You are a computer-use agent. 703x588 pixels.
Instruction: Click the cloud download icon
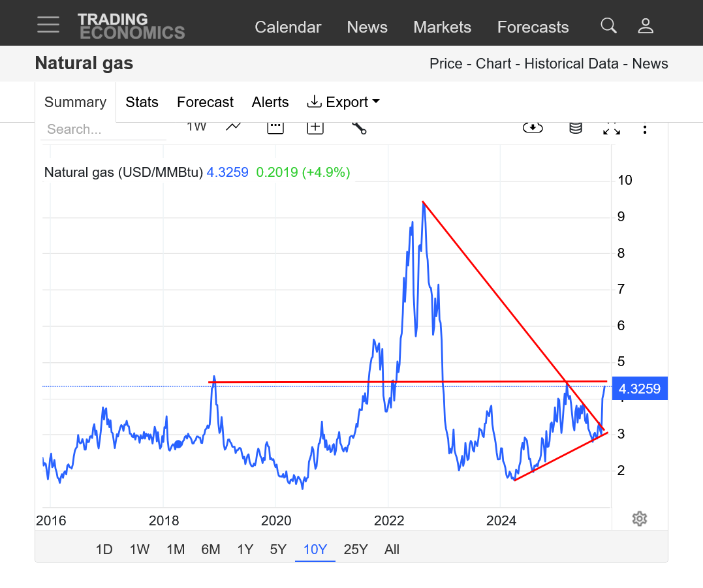tap(533, 128)
